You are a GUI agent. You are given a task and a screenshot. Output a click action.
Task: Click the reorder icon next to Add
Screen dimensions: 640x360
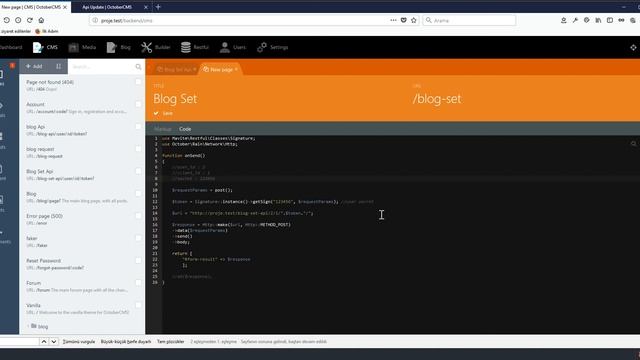point(58,66)
